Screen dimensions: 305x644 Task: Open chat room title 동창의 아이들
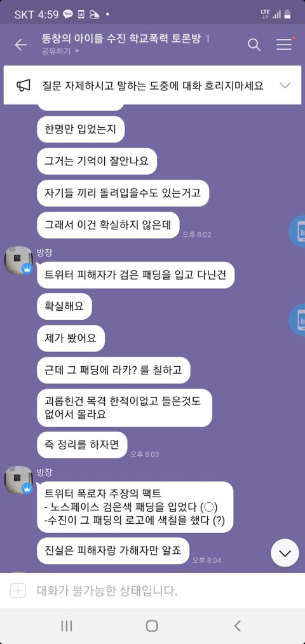point(121,39)
